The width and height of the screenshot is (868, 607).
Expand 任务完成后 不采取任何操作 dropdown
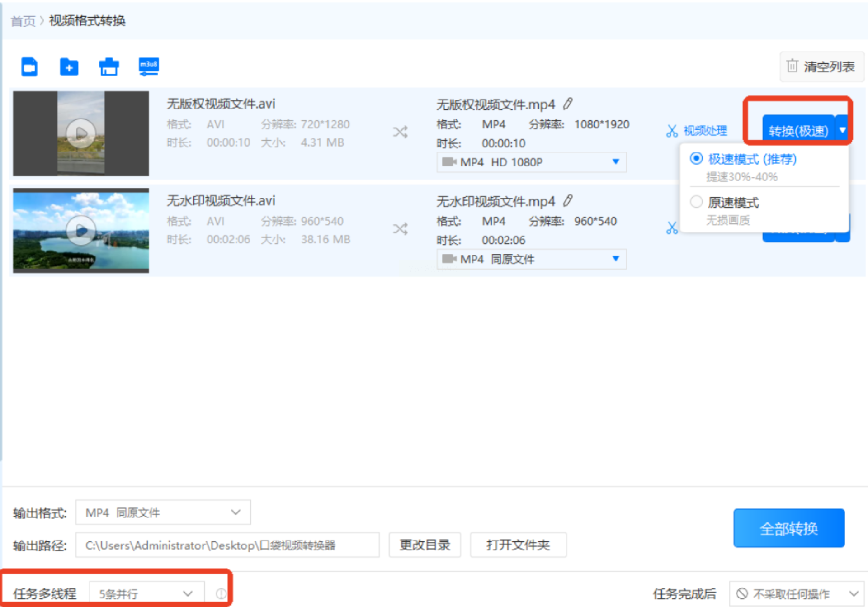797,593
